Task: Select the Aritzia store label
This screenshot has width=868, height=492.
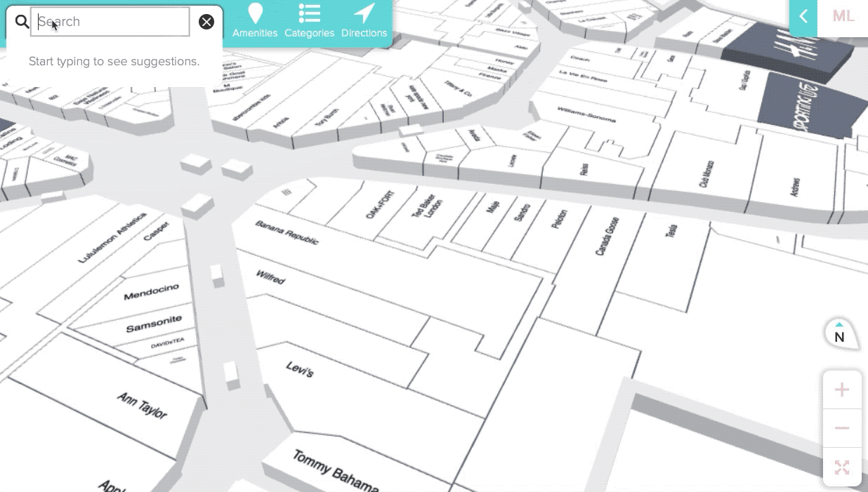Action: (x=281, y=122)
